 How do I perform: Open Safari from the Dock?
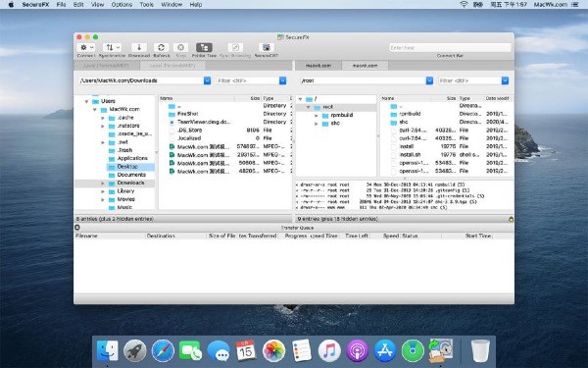(x=163, y=351)
